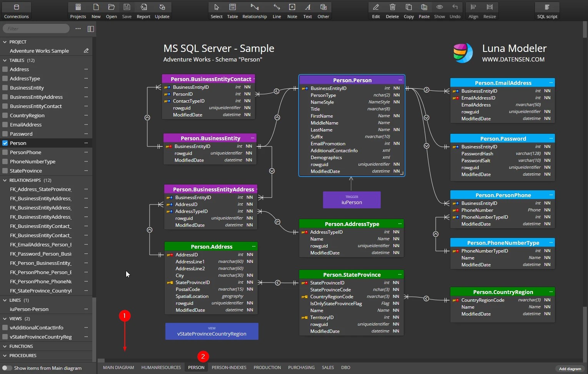Click the Update model icon
Viewport: 588px width, 374px height.
click(x=162, y=10)
